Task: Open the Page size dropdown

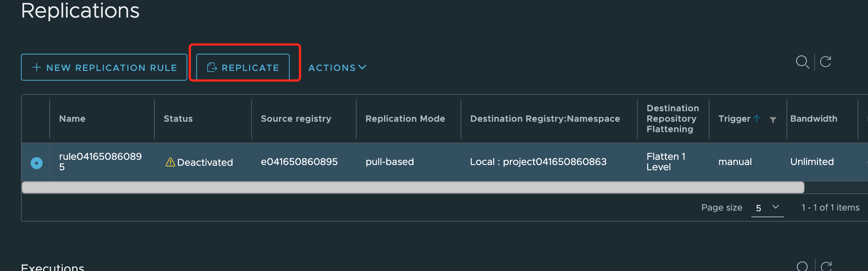Action: pyautogui.click(x=767, y=208)
